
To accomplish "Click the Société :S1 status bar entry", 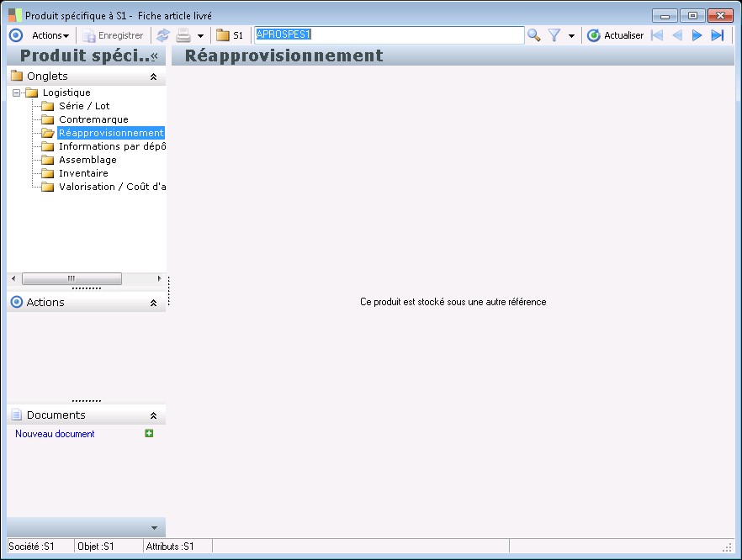I will tap(31, 547).
